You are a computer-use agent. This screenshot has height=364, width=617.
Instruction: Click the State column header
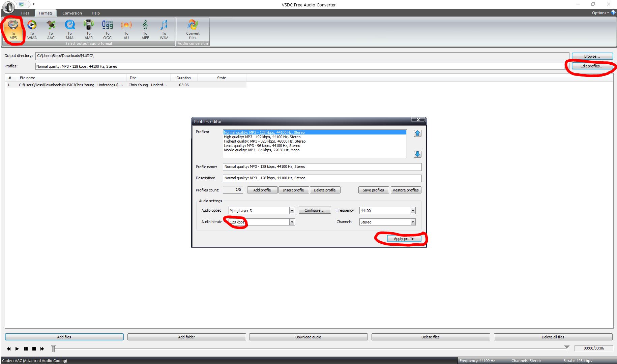click(222, 78)
